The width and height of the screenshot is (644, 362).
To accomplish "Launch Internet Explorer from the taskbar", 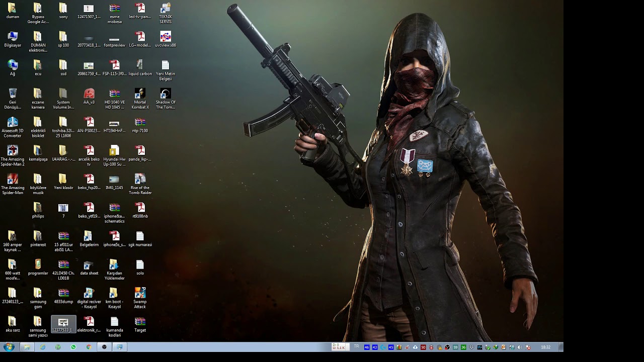I will pos(42,347).
